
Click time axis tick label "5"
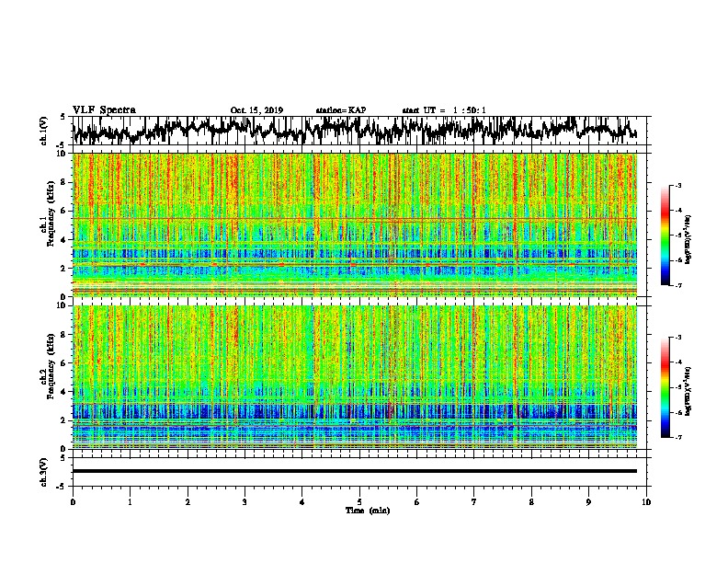359,502
